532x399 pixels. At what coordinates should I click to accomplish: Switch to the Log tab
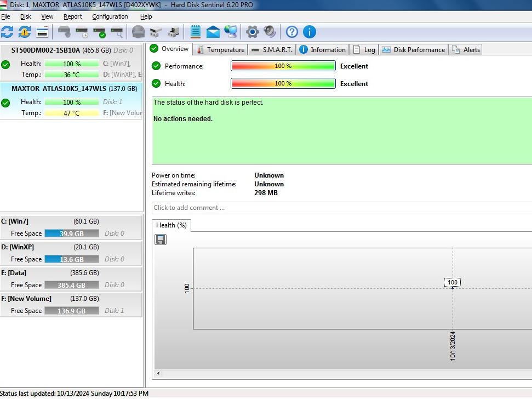(x=364, y=50)
